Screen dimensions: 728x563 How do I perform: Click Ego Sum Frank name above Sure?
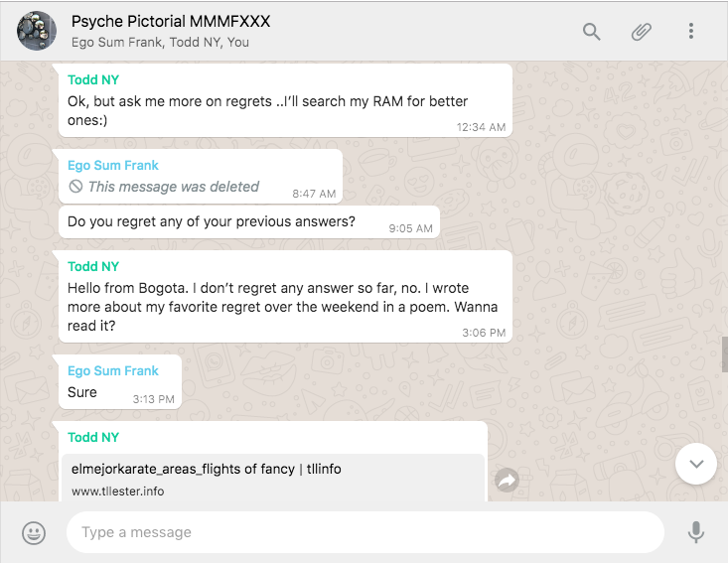pos(113,370)
